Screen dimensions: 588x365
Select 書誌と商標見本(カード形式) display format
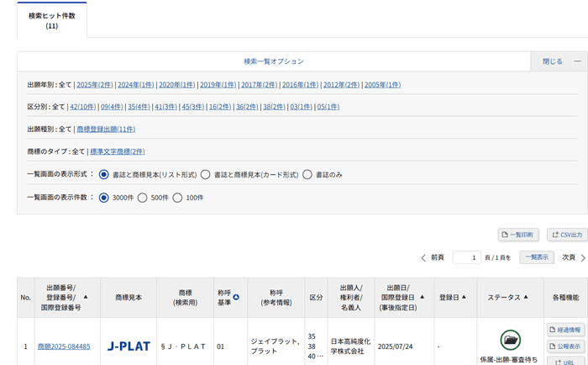click(x=205, y=174)
